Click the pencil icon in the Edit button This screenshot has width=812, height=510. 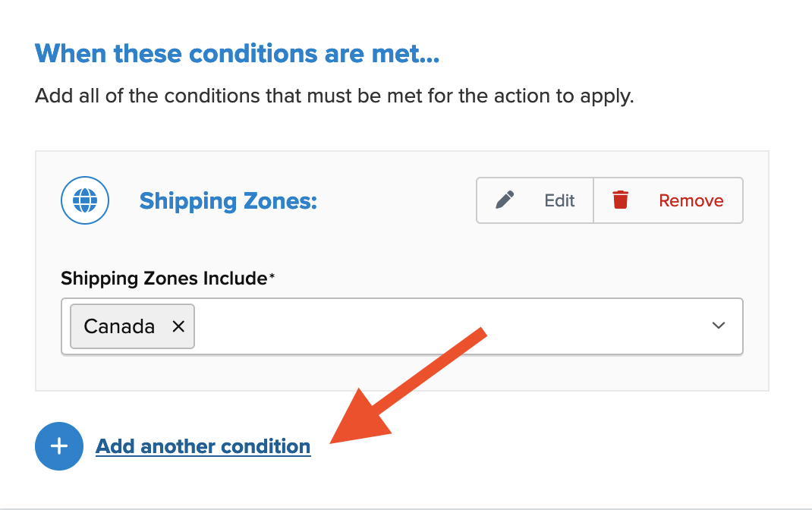tap(505, 200)
